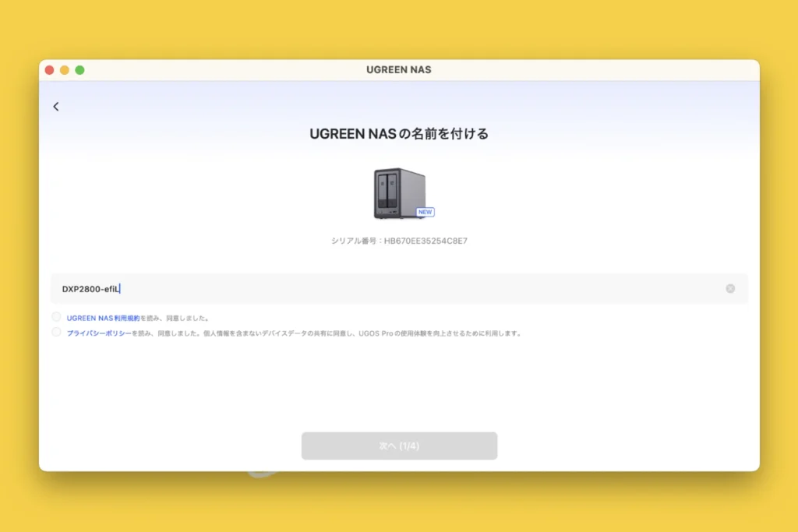Click the NEW badge on the device
The image size is (798, 532).
click(x=425, y=212)
